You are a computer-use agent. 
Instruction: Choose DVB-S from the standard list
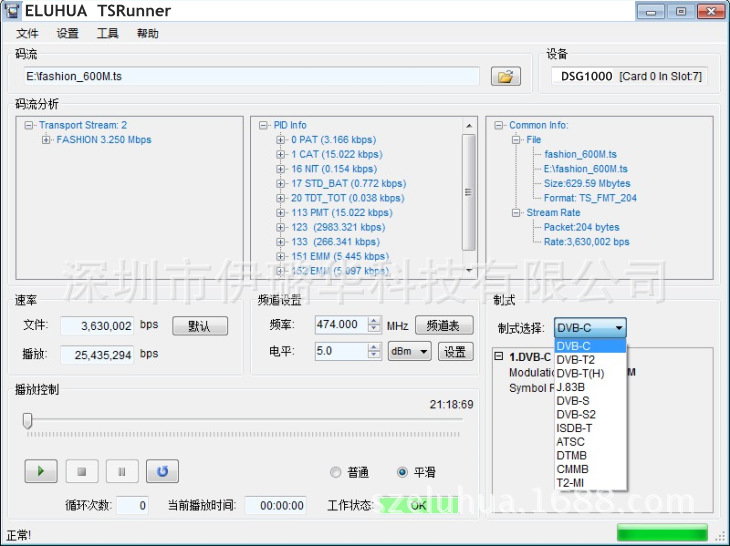[x=590, y=401]
